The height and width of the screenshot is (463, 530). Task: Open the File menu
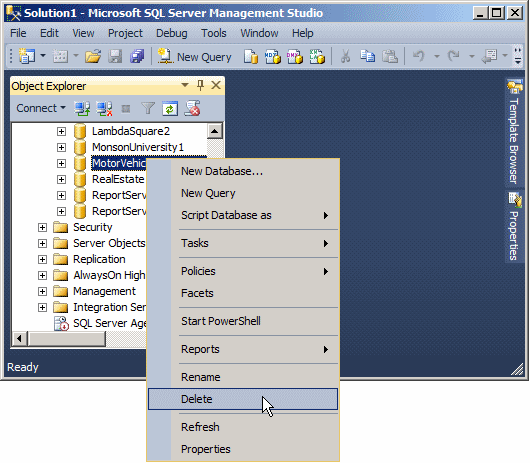(x=18, y=33)
